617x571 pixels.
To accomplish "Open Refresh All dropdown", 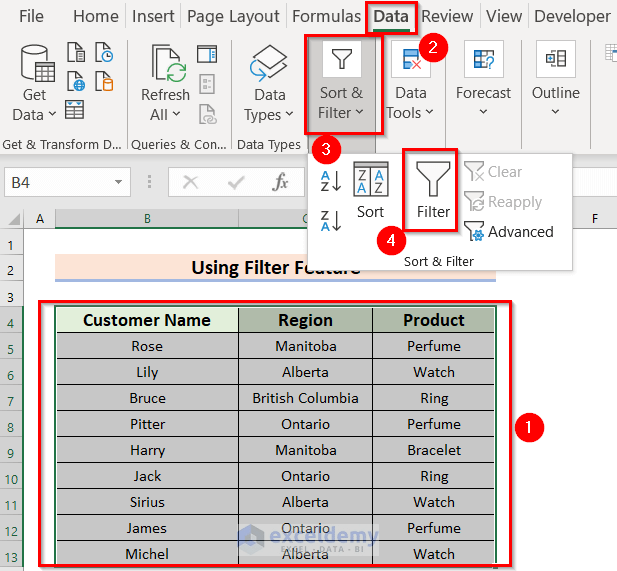I will coord(165,83).
